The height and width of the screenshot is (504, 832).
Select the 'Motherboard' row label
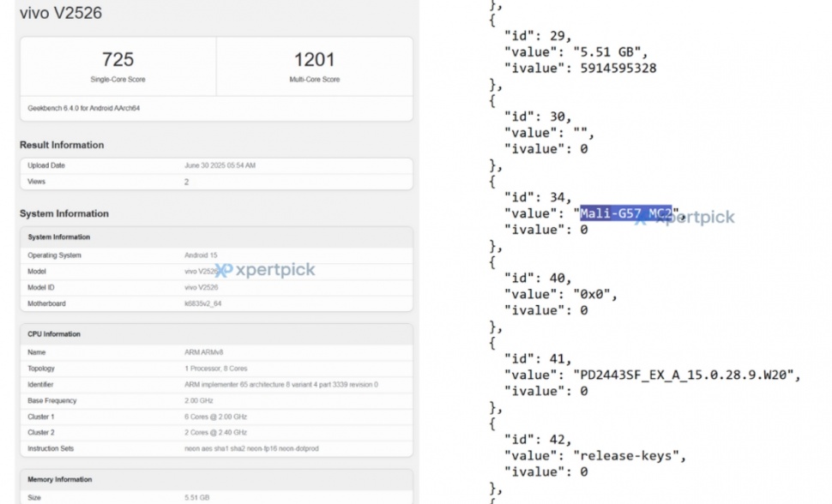[46, 303]
